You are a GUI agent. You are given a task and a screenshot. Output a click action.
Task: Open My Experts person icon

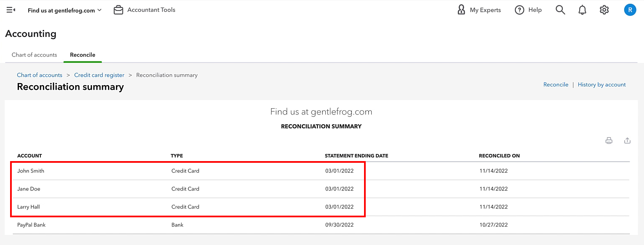click(x=461, y=10)
